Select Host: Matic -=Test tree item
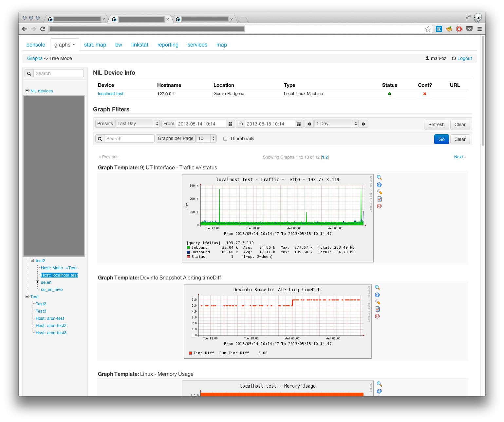The image size is (504, 422). click(x=59, y=268)
